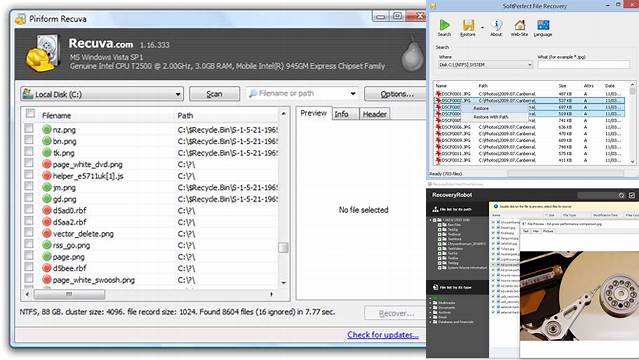Check the box for tk.png
Image resolution: width=639 pixels, height=360 pixels.
pos(29,151)
